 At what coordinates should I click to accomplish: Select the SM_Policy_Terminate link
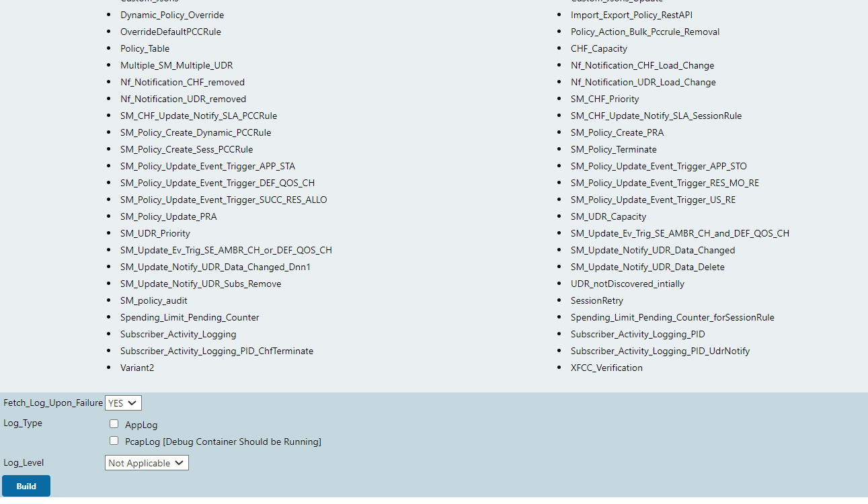click(613, 149)
